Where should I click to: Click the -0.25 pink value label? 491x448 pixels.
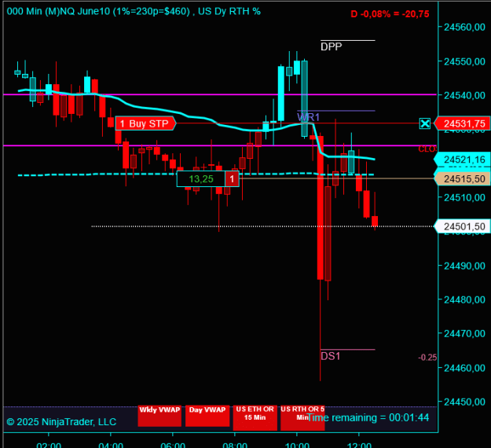[x=427, y=358]
